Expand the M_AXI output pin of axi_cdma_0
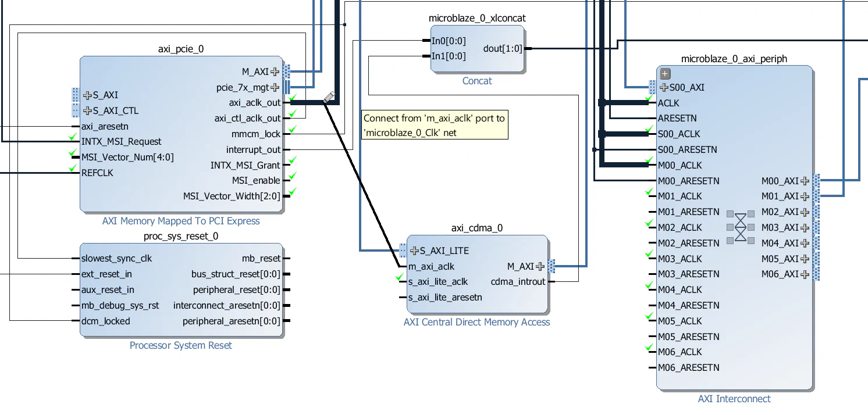 point(540,266)
